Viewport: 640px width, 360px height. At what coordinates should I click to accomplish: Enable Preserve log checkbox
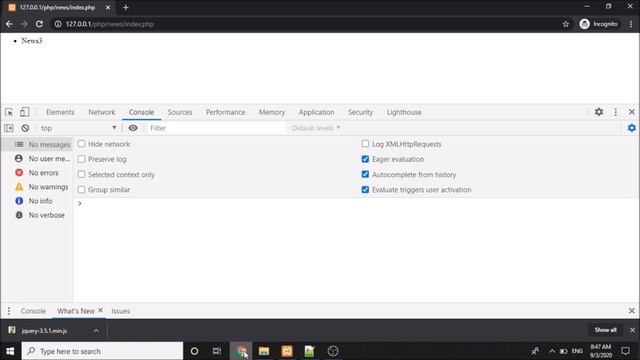coord(82,159)
